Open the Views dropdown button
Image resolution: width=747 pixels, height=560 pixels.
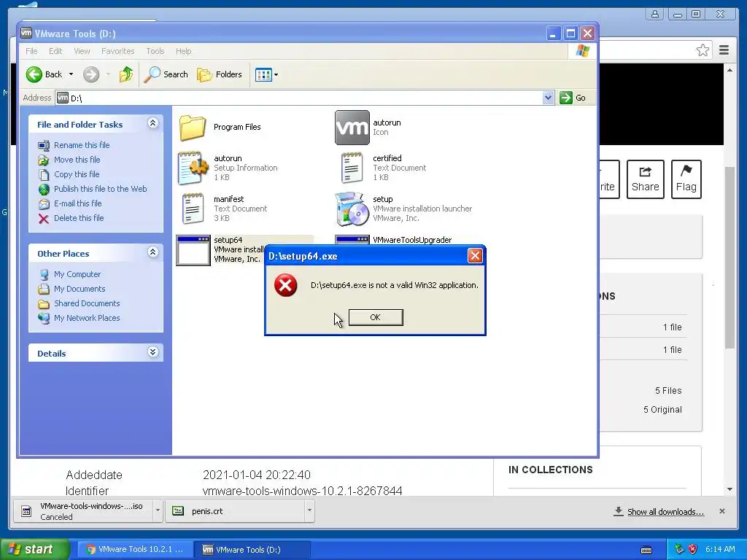pyautogui.click(x=266, y=74)
